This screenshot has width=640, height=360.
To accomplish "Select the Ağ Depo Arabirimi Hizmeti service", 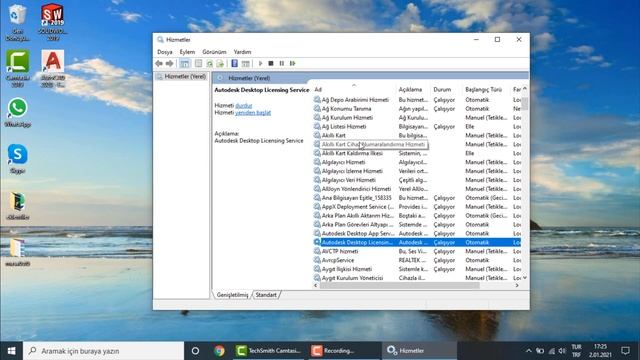I will (x=416, y=100).
